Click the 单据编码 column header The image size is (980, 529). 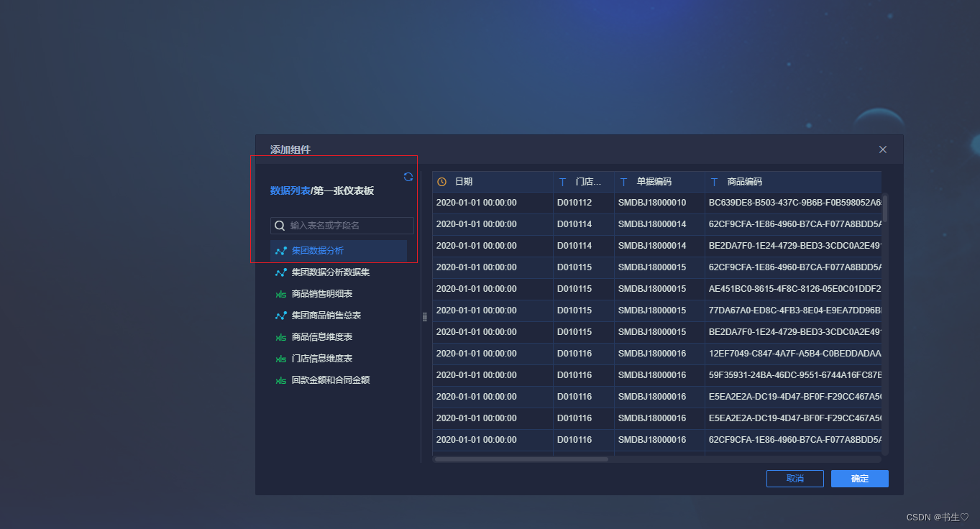pyautogui.click(x=659, y=182)
